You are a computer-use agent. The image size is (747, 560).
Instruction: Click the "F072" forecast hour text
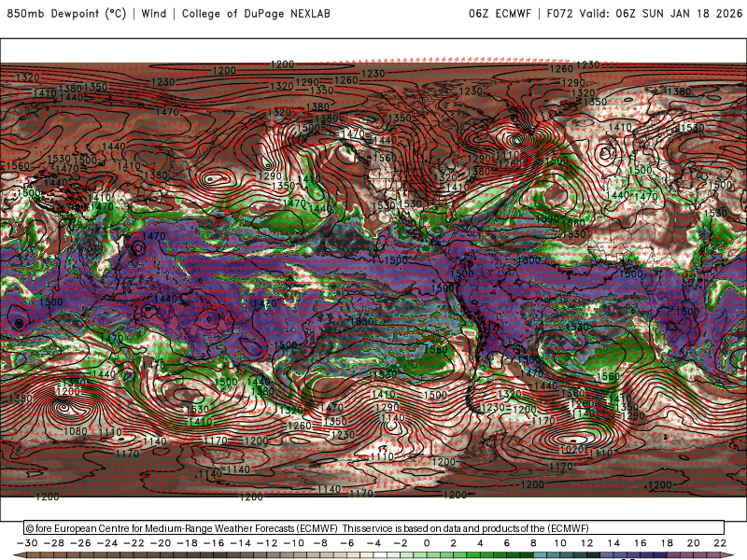click(x=559, y=13)
